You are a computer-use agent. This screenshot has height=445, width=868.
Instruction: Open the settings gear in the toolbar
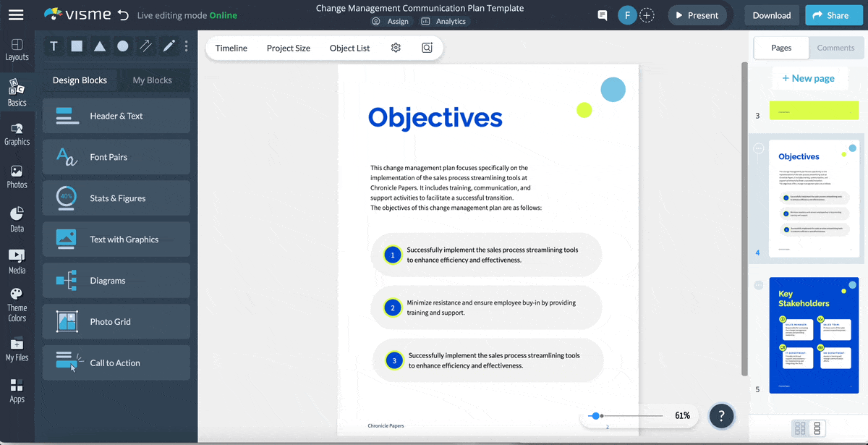point(395,47)
